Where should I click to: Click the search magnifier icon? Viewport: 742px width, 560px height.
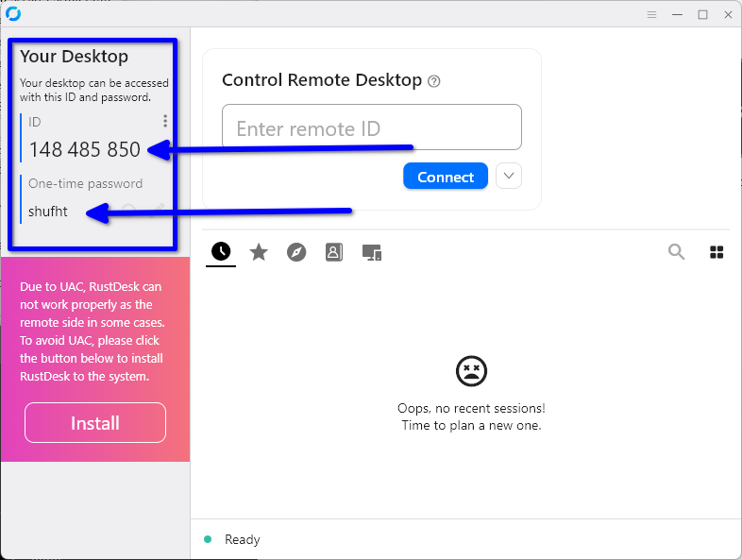tap(676, 251)
